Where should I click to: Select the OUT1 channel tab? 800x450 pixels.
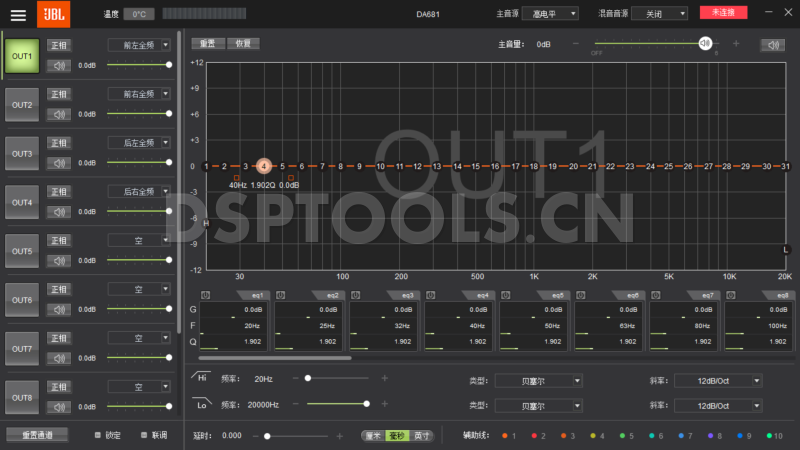(x=22, y=56)
